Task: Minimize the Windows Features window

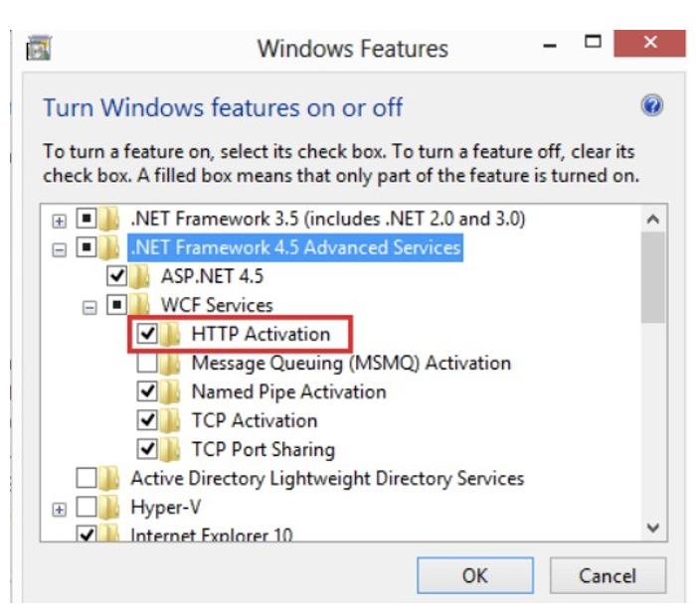Action: (550, 45)
